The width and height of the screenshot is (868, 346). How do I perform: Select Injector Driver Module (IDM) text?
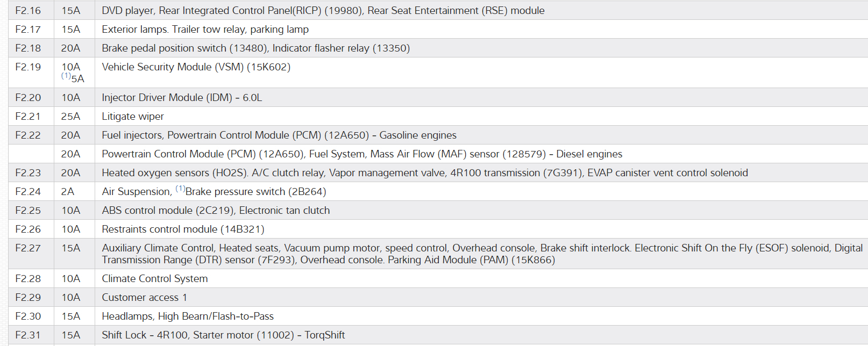[x=182, y=98]
